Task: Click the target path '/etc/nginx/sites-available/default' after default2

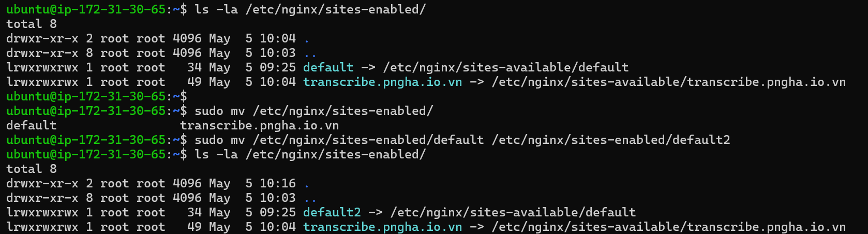Action: point(513,212)
